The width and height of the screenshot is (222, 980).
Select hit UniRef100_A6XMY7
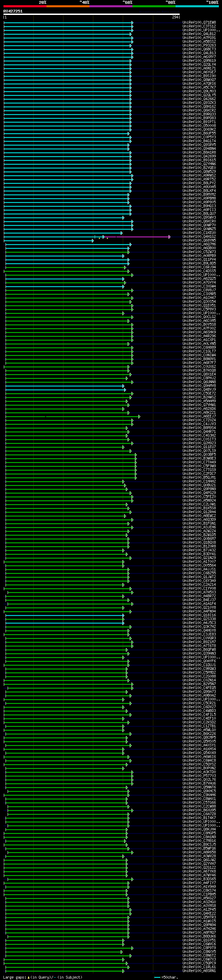[x=199, y=57]
